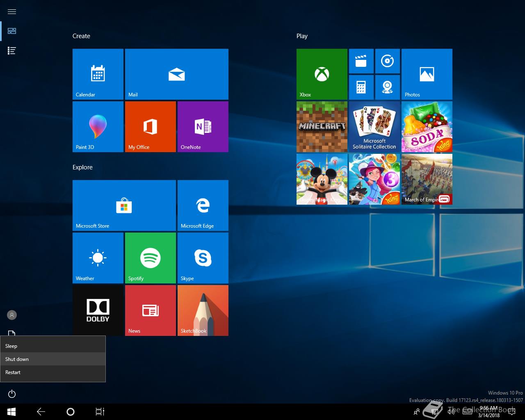
Task: Open the user account icon
Action: [x=12, y=315]
